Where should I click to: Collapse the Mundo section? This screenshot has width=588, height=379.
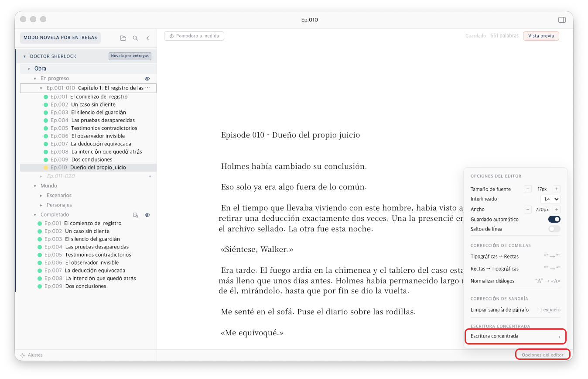point(35,186)
